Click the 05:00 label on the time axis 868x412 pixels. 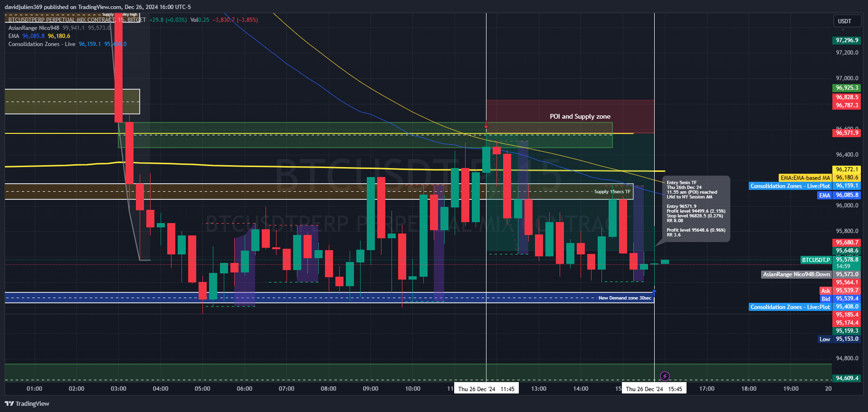(202, 389)
